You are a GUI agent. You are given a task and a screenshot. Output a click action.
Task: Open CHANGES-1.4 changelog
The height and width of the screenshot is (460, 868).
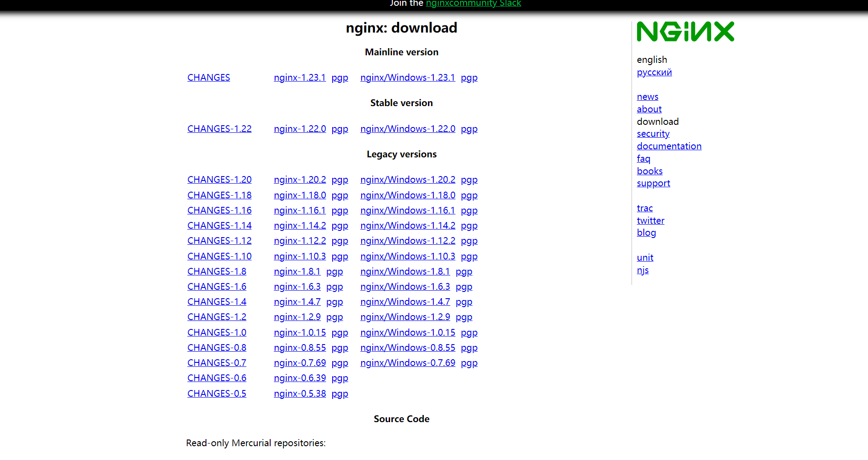217,302
